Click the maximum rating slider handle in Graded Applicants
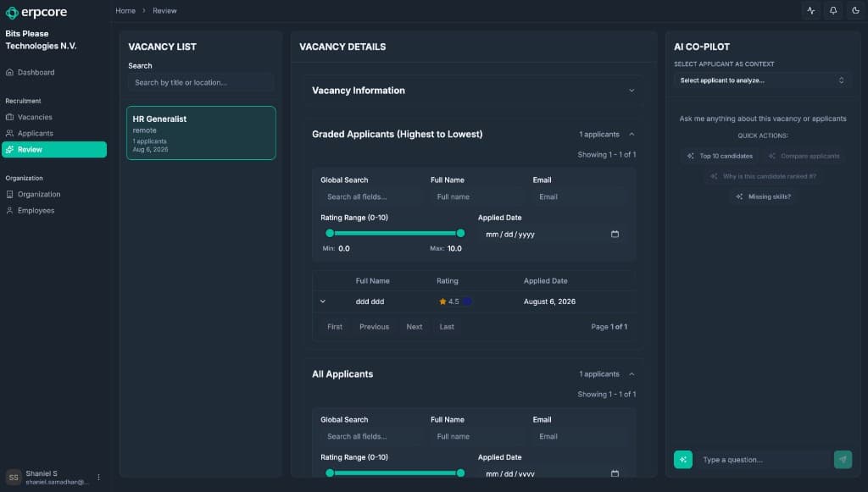This screenshot has width=868, height=492. coord(460,233)
